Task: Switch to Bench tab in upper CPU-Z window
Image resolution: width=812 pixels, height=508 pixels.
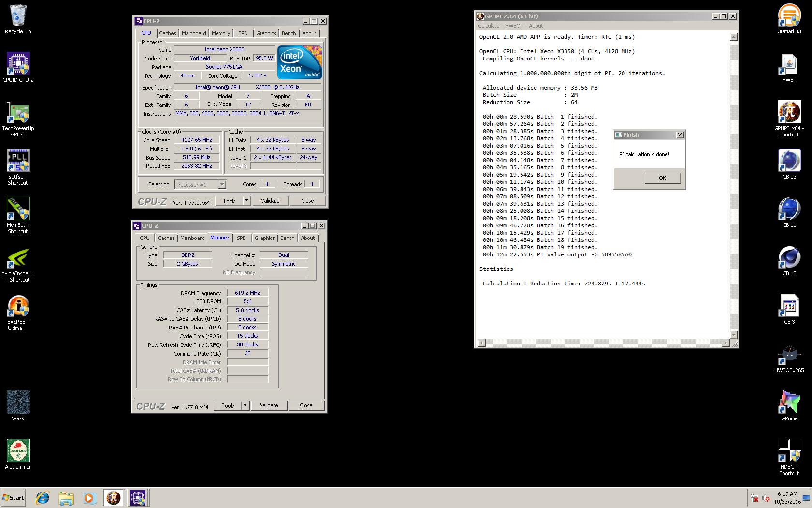Action: (289, 33)
